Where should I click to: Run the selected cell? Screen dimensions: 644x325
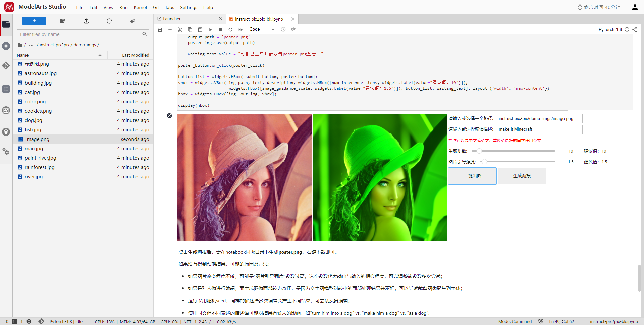point(210,30)
